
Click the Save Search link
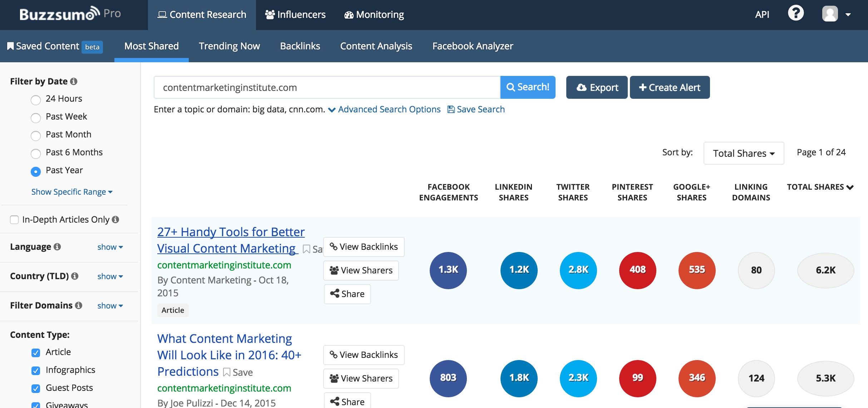[x=476, y=109]
